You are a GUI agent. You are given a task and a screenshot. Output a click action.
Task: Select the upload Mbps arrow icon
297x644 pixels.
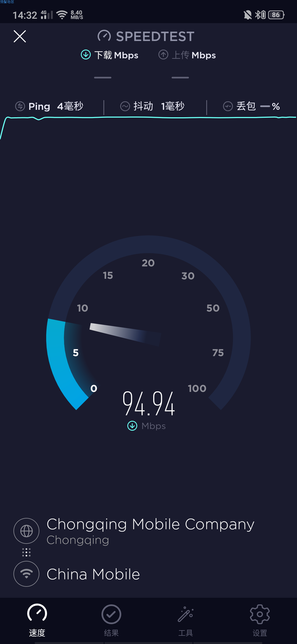click(163, 55)
